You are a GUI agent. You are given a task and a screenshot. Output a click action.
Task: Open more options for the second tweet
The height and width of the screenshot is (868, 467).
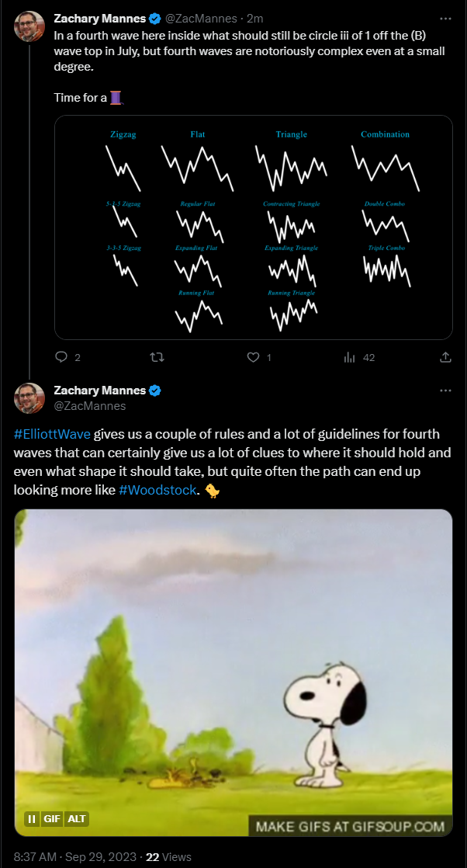click(x=445, y=390)
